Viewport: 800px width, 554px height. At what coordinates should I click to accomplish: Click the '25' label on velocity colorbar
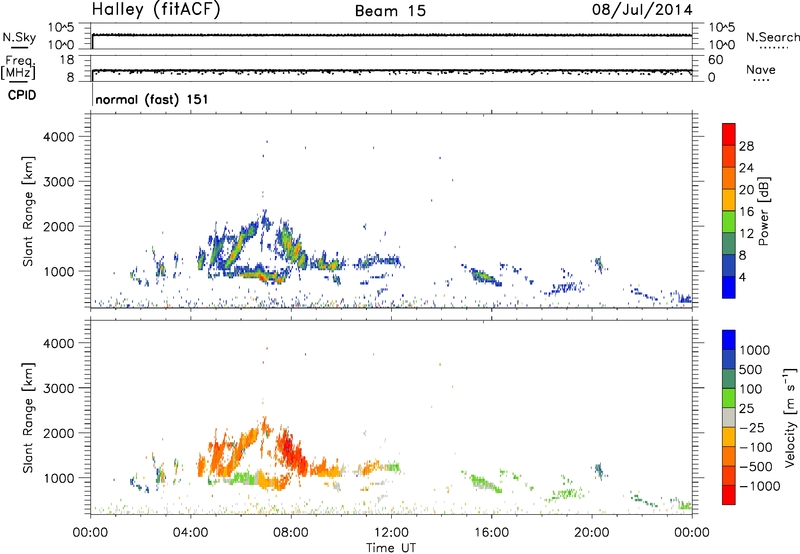coord(747,409)
